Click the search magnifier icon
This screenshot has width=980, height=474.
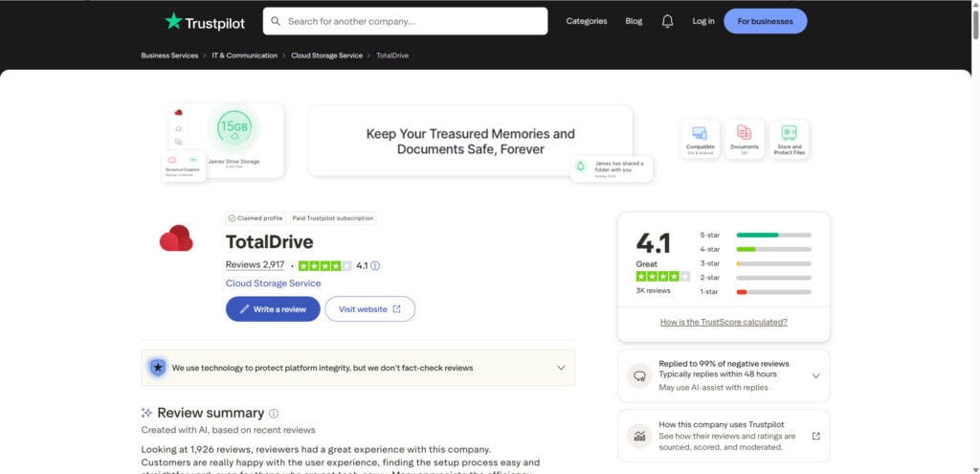(x=276, y=21)
